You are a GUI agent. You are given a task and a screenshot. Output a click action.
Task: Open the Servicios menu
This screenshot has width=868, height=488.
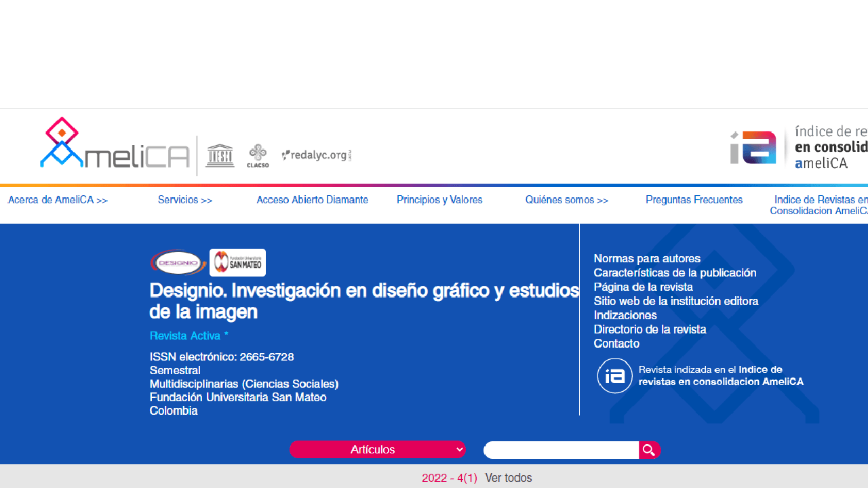coord(185,200)
